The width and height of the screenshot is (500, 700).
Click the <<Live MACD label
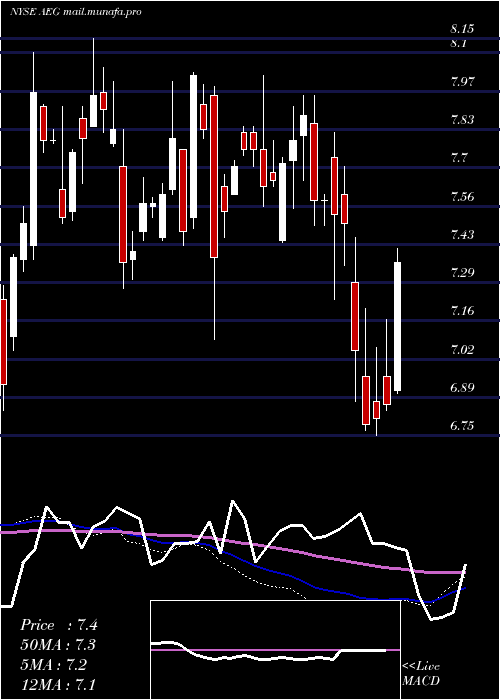421,673
